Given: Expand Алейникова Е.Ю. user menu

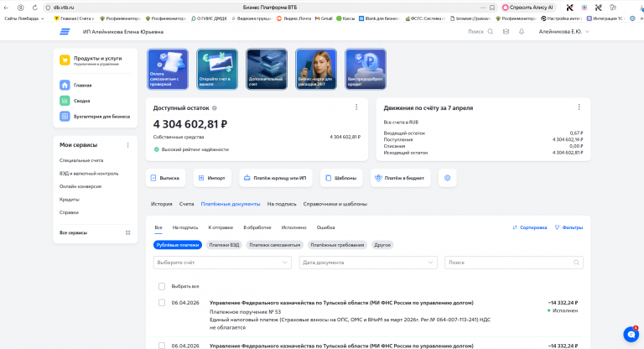Looking at the screenshot, I should 563,32.
